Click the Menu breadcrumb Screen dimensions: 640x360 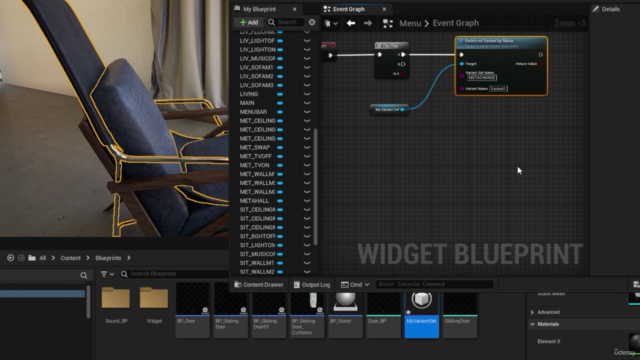410,23
